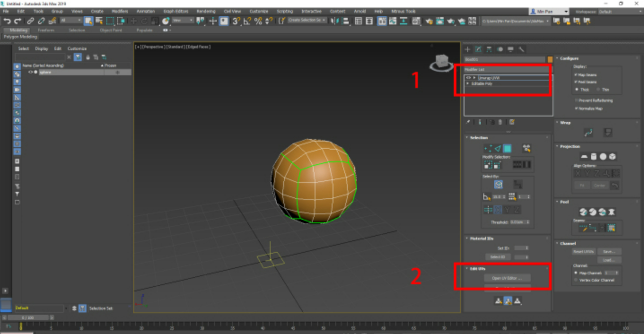
Task: Click the Pelt Map icon in Peel rollout
Action: click(611, 212)
